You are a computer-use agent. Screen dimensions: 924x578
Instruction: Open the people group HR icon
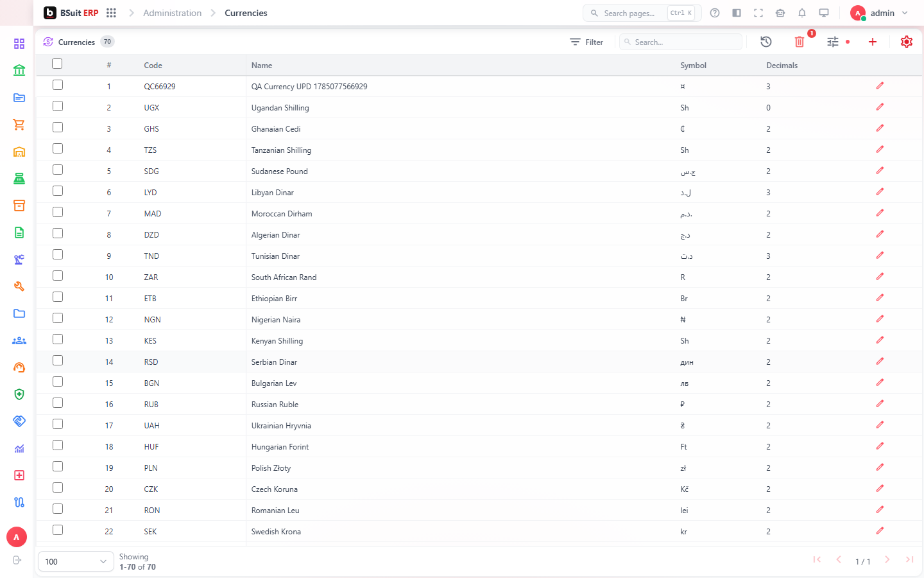click(19, 340)
